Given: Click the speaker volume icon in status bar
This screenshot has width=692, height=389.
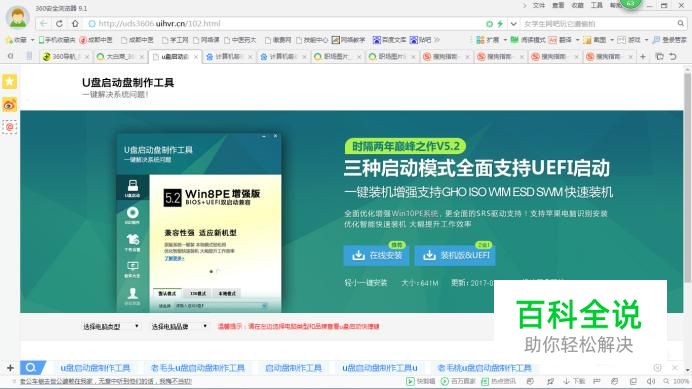Looking at the screenshot, I should click(651, 381).
